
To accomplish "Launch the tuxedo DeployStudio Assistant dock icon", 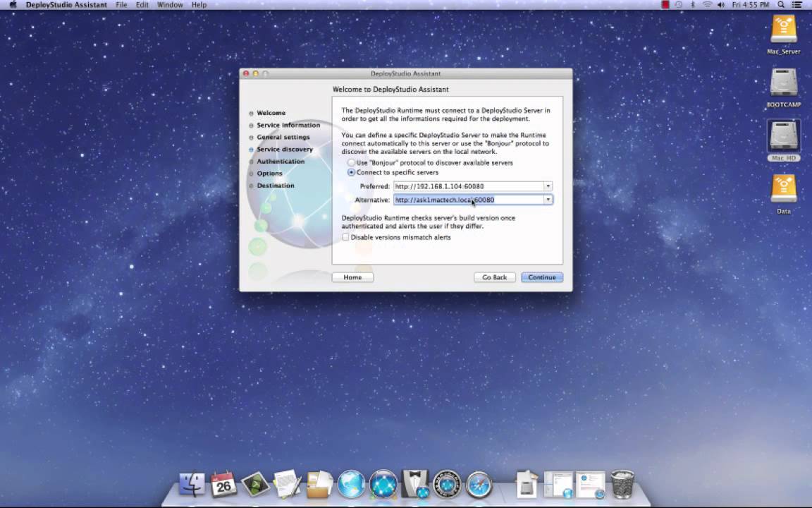I will [415, 484].
